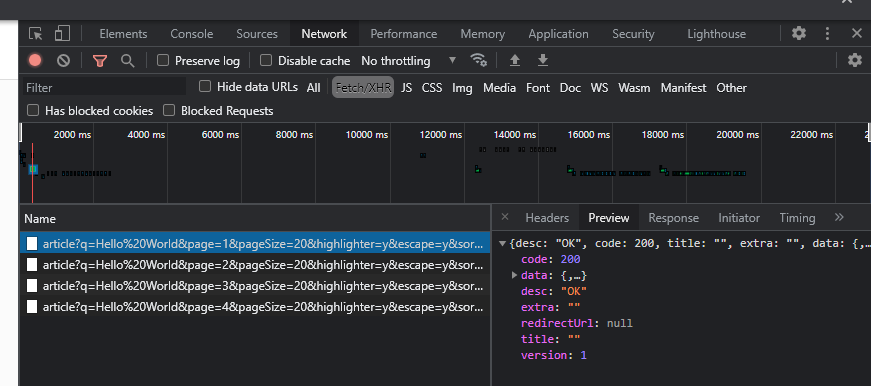Filter requests by CSS
871x386 pixels.
432,88
